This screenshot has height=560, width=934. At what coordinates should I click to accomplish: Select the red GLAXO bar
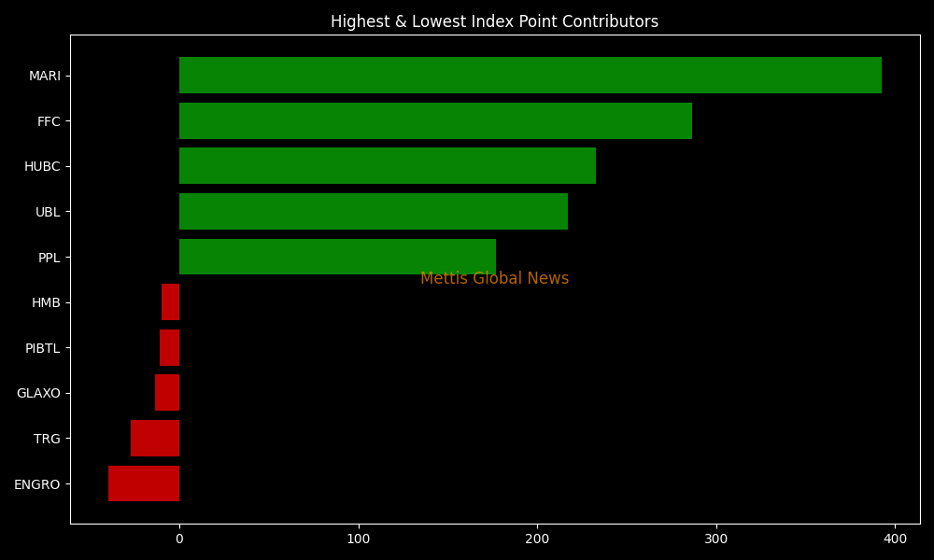[x=167, y=393]
